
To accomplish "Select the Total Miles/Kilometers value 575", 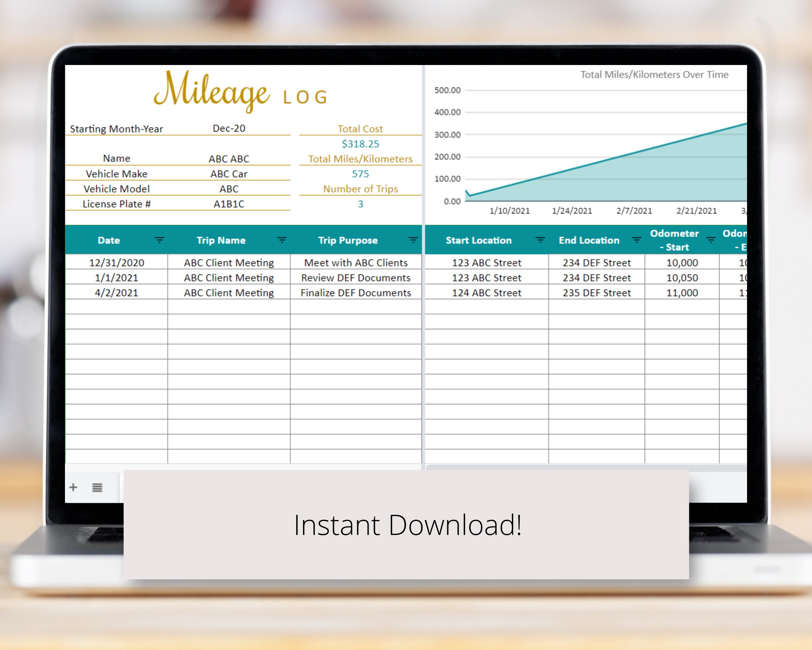I will 360,174.
